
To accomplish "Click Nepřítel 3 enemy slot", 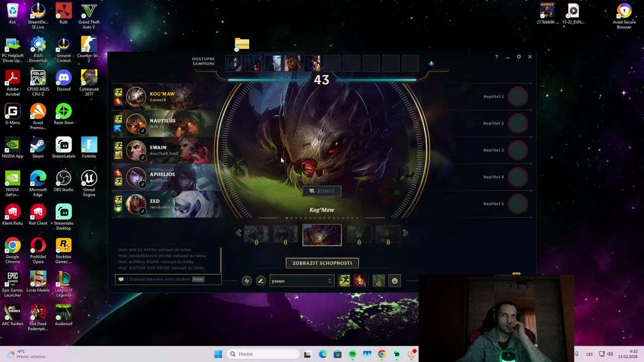I will click(506, 150).
